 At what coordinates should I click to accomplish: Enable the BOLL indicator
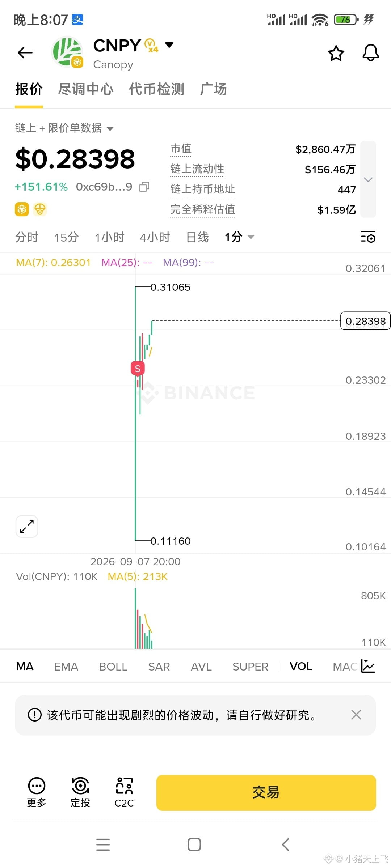[x=113, y=667]
